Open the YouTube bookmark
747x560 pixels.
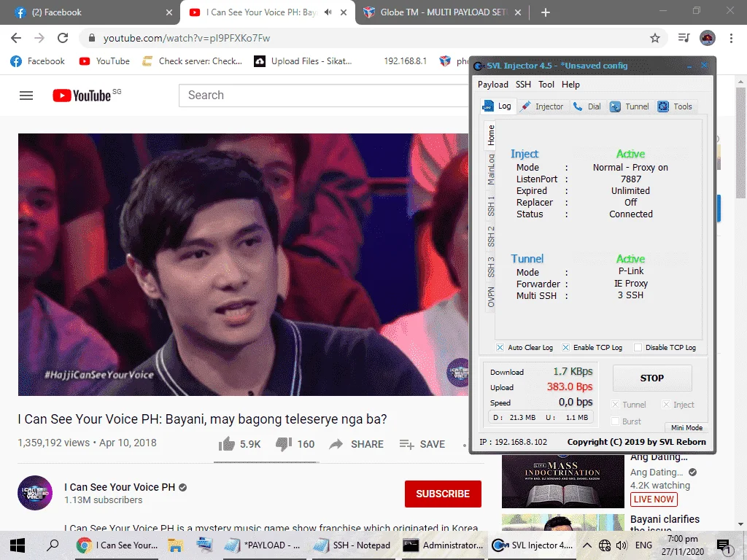click(x=104, y=61)
